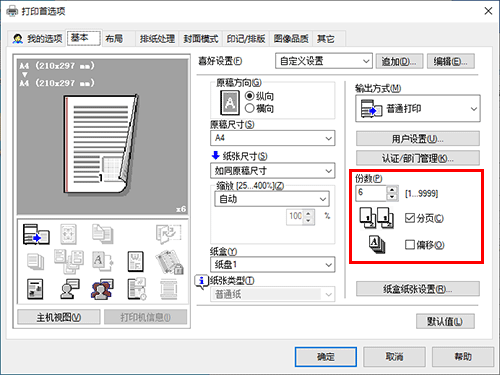Click the offset stack icon beside 偏移
Image resolution: width=500 pixels, height=375 pixels.
[377, 244]
